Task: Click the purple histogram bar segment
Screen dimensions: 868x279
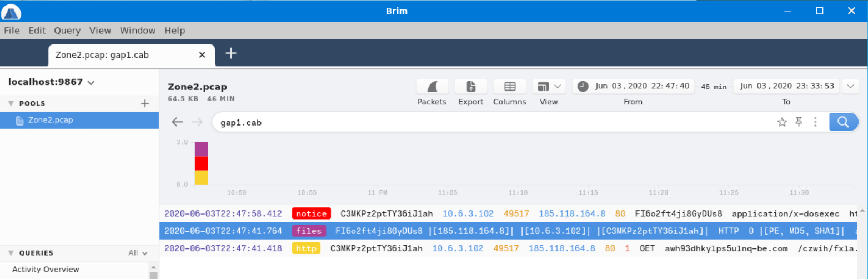Action: tap(201, 149)
